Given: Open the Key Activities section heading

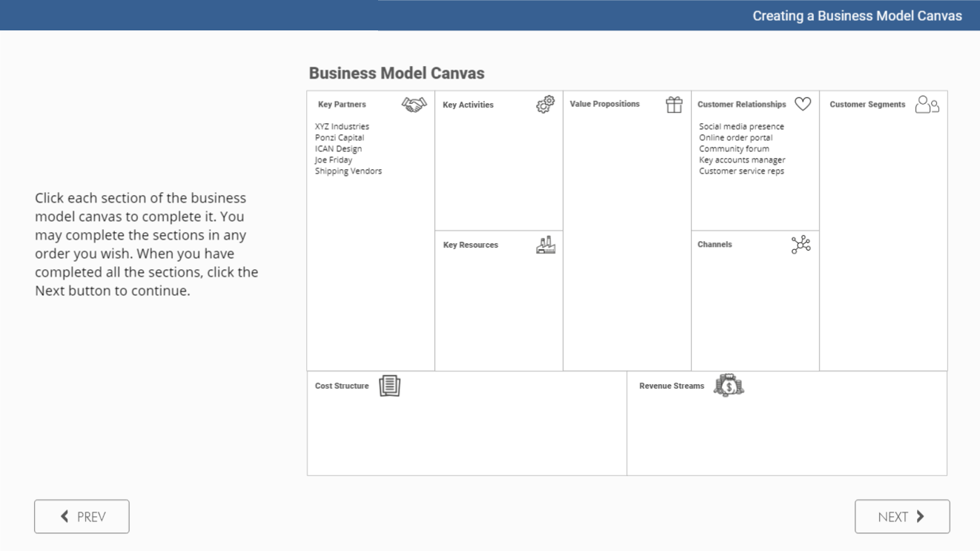Looking at the screenshot, I should (468, 105).
